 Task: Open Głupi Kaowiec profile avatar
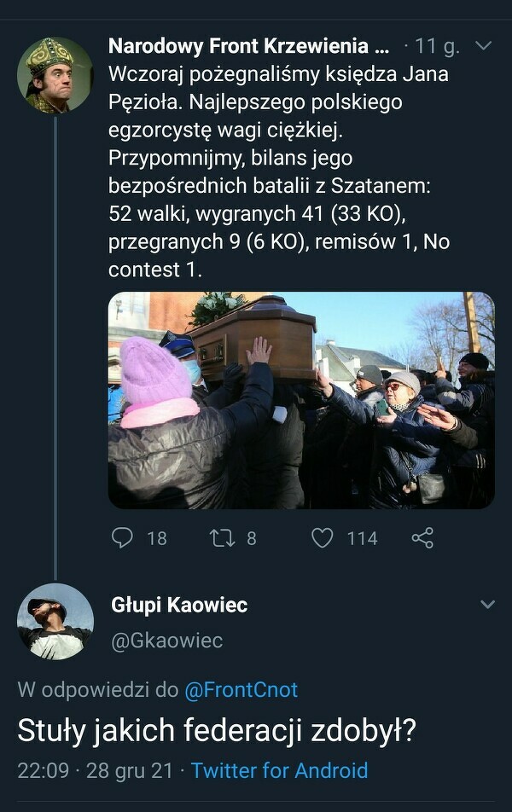55,622
